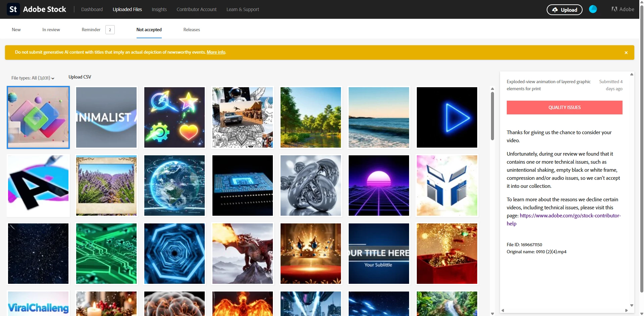Click the Adobe logo in header
Image resolution: width=644 pixels, height=316 pixels.
pyautogui.click(x=623, y=9)
